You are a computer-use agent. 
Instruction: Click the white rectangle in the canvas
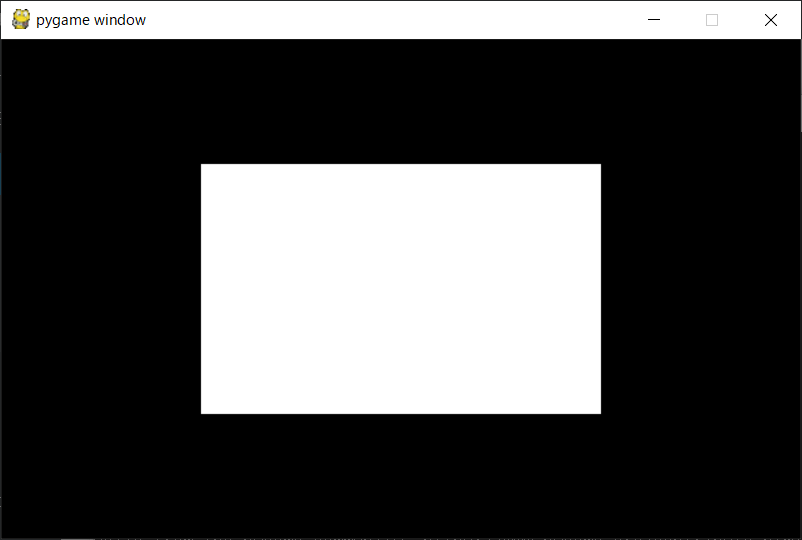pyautogui.click(x=401, y=289)
